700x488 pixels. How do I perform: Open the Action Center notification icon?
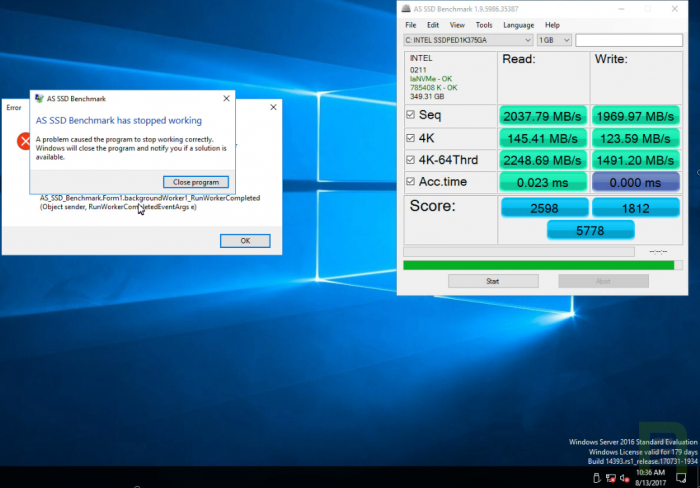681,478
